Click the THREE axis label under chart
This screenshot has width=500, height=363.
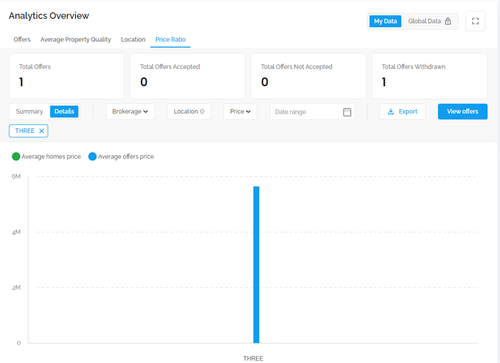pyautogui.click(x=253, y=359)
